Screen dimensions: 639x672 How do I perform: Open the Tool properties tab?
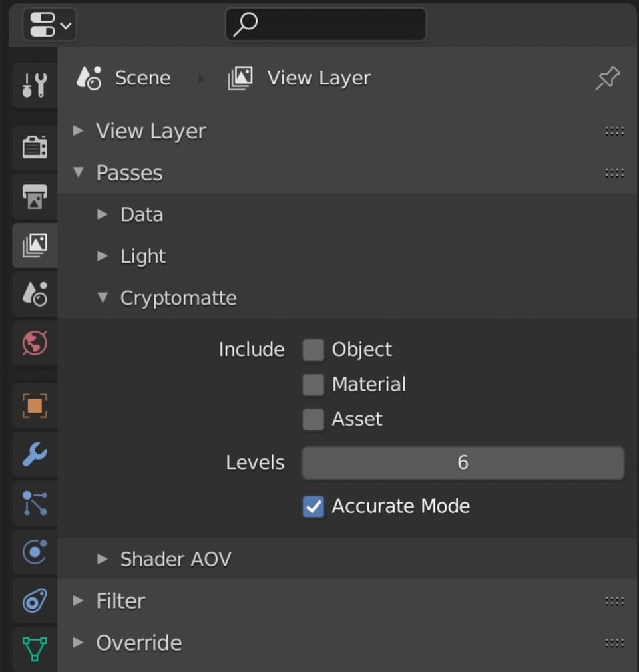point(34,85)
